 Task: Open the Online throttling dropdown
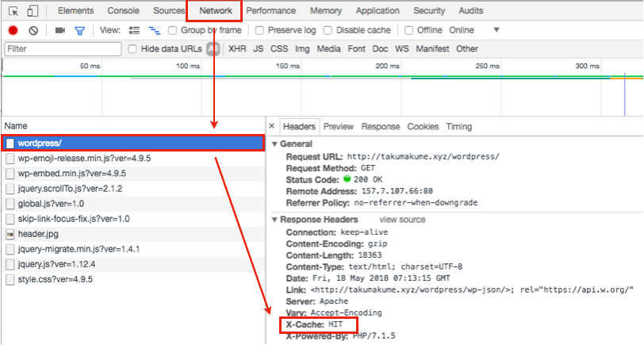point(496,30)
